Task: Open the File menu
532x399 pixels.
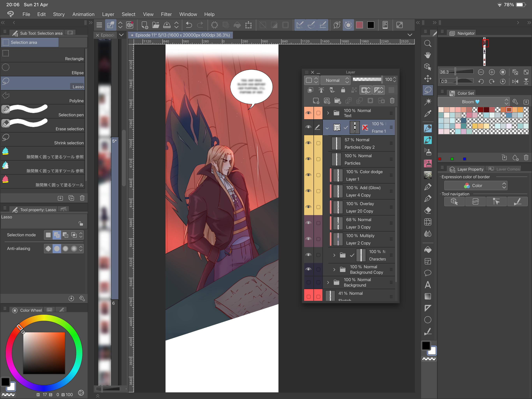Action: click(26, 14)
